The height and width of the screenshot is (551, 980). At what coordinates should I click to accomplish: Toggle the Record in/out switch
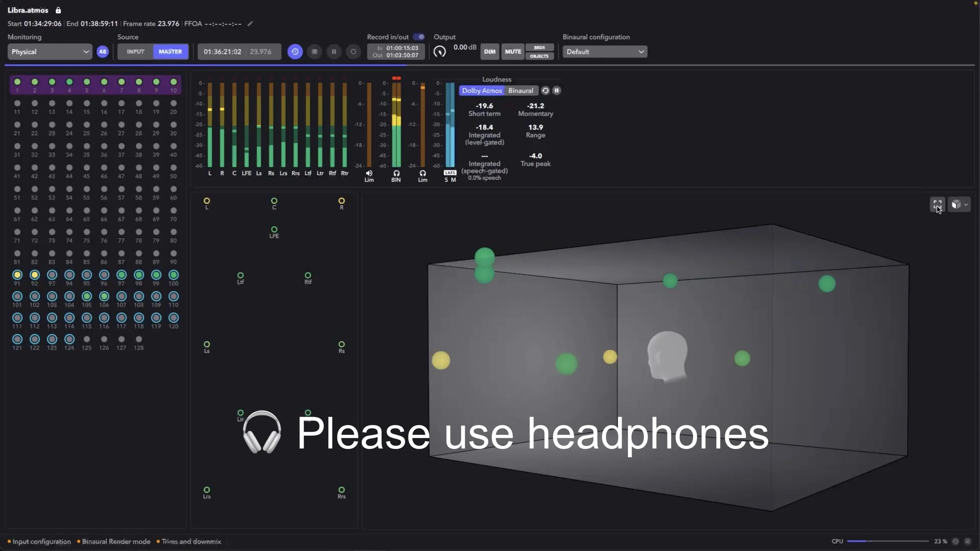click(419, 37)
